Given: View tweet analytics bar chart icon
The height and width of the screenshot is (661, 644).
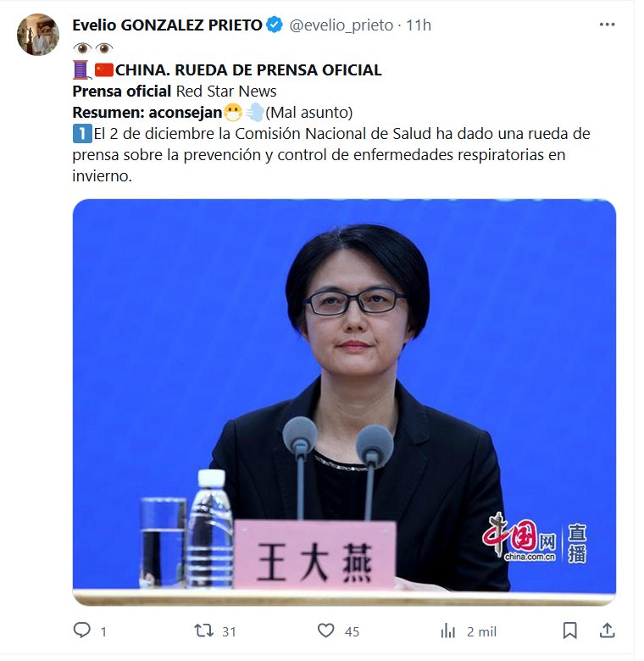Looking at the screenshot, I should coord(448,630).
